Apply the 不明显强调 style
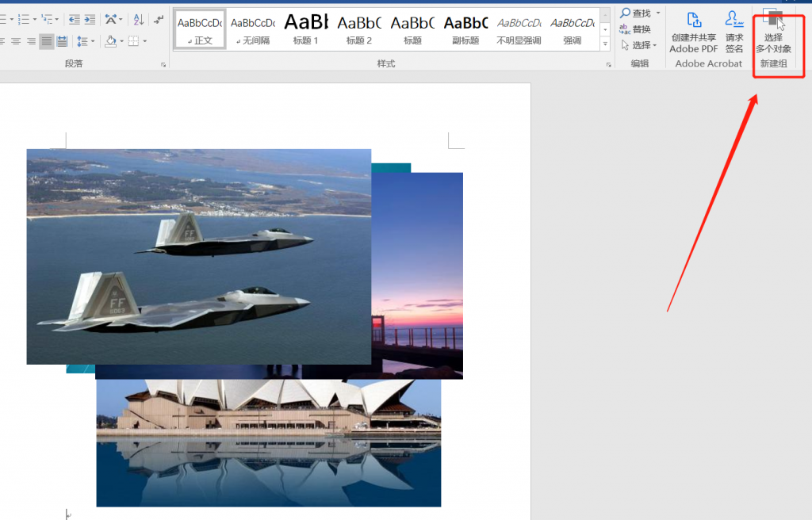 [519, 29]
